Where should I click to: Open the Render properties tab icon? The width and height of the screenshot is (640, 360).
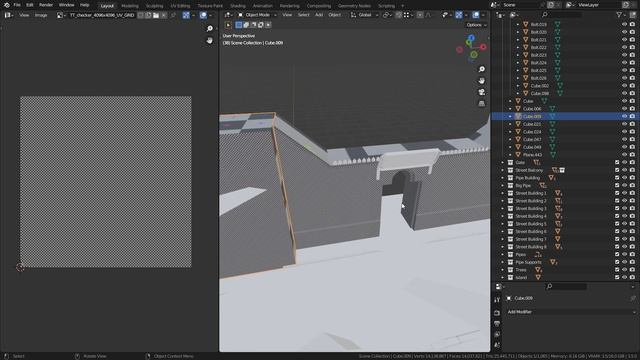coord(497,313)
